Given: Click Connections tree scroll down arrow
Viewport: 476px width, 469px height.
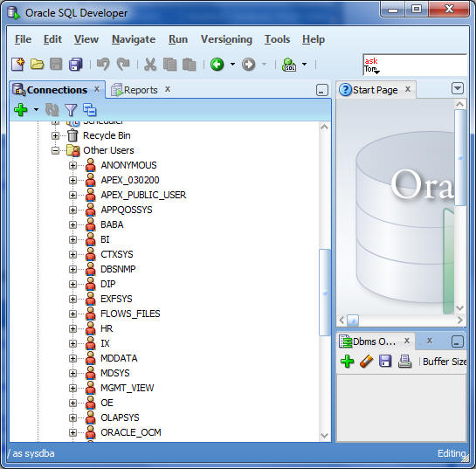Looking at the screenshot, I should point(325,436).
